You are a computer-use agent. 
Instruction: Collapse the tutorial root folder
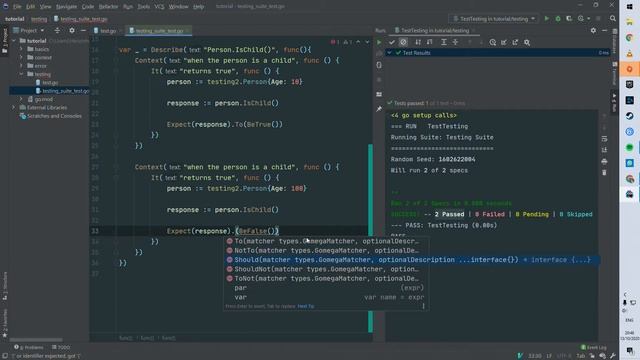14,41
